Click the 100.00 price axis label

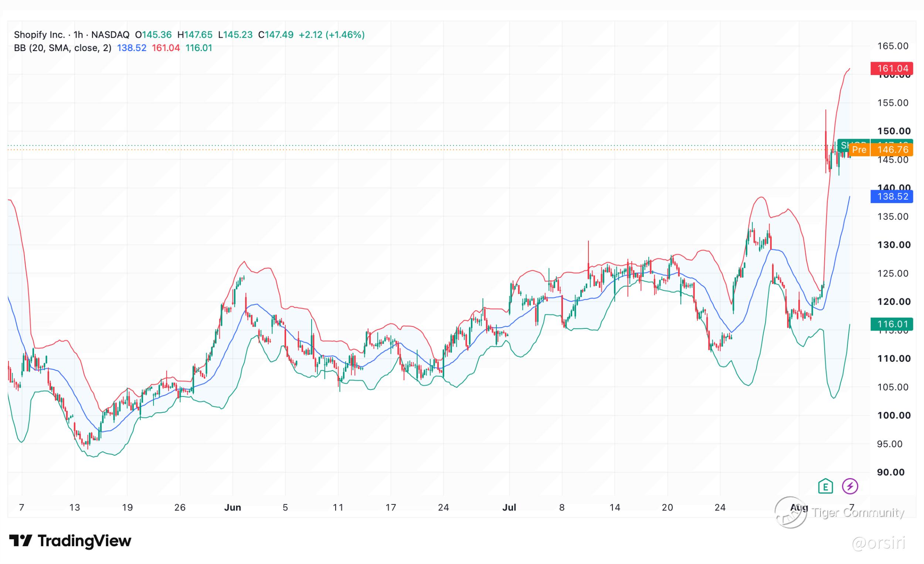click(x=894, y=415)
